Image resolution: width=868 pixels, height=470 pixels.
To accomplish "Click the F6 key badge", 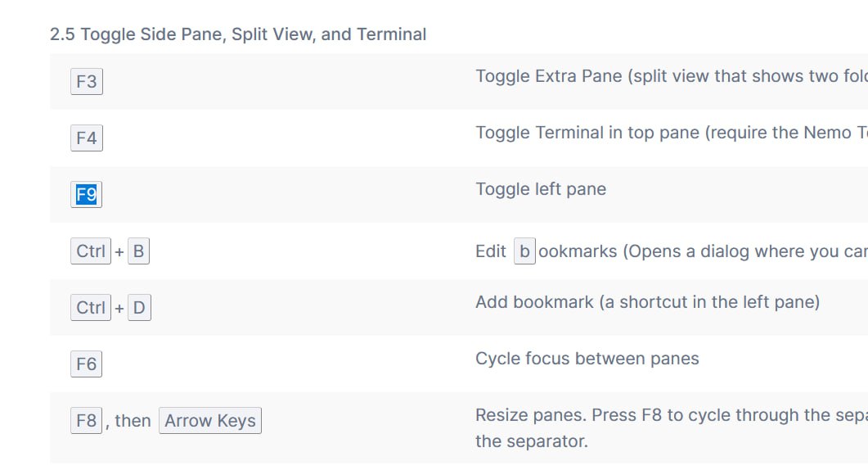I will [x=87, y=364].
